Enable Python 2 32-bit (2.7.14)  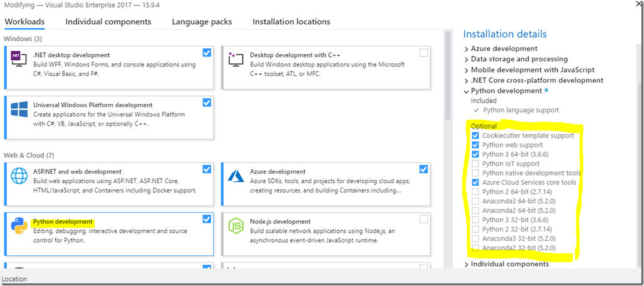point(475,229)
